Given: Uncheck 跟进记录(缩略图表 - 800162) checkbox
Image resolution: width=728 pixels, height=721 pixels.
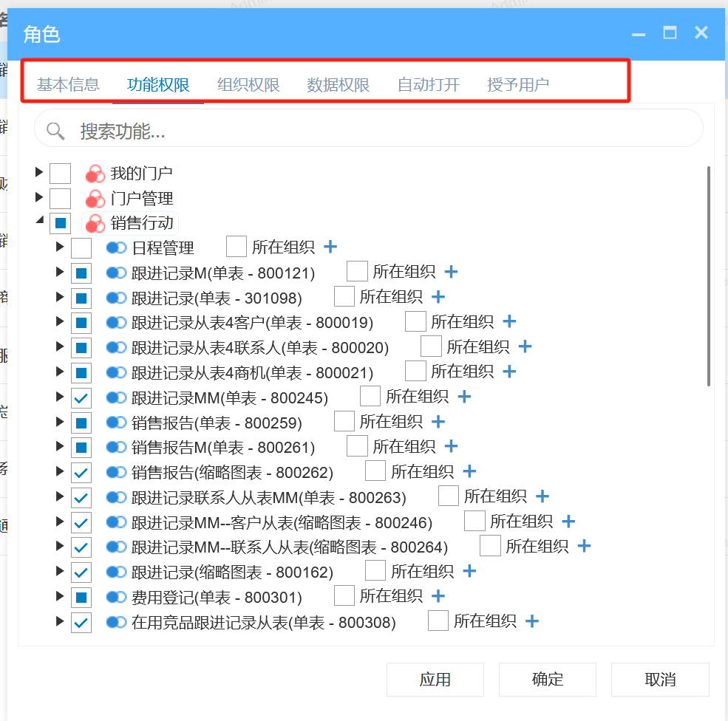Looking at the screenshot, I should point(81,573).
